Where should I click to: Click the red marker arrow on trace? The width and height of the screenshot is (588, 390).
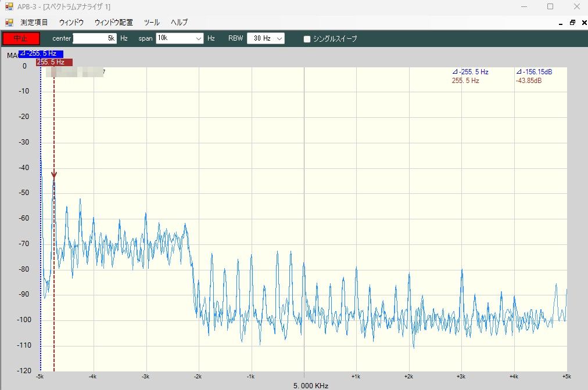[54, 175]
